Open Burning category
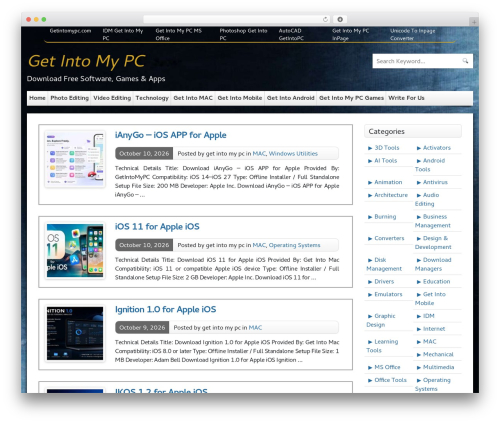Image resolution: width=500 pixels, height=423 pixels. (385, 217)
